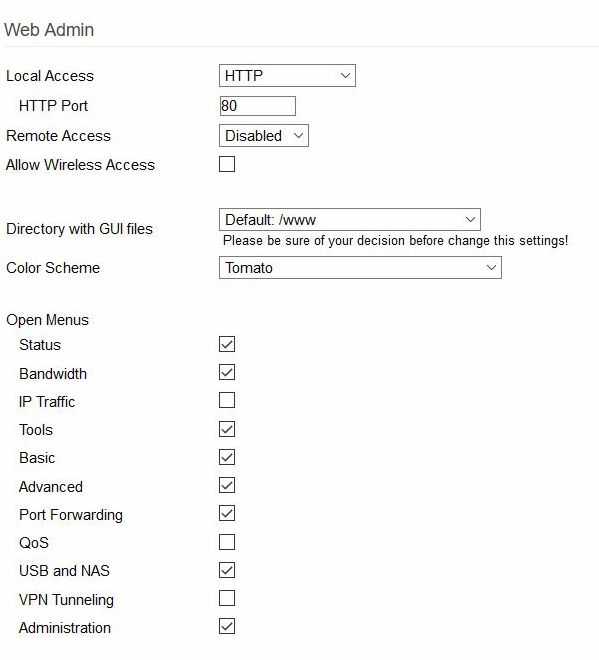Edit the HTTP Port field
Image resolution: width=599 pixels, height=660 pixels.
click(x=257, y=106)
